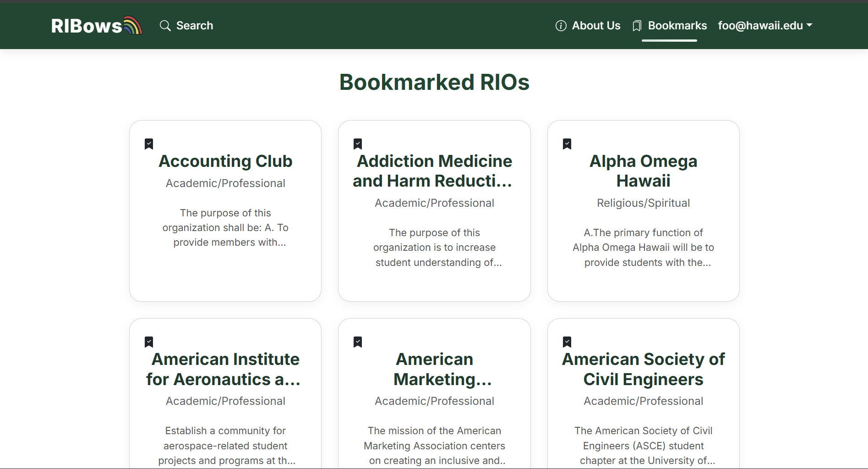The image size is (868, 469).
Task: Open the Accounting Club title link
Action: point(225,161)
